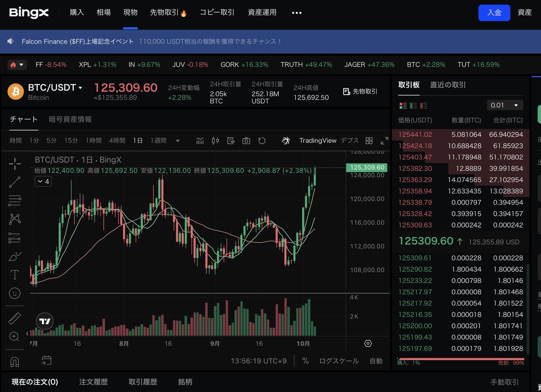The height and width of the screenshot is (392, 541).
Task: Click the TradingView logo on chart
Action: tap(45, 321)
